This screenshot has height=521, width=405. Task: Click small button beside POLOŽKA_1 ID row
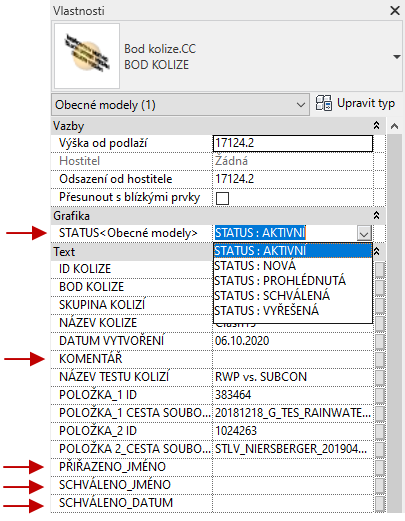380,395
